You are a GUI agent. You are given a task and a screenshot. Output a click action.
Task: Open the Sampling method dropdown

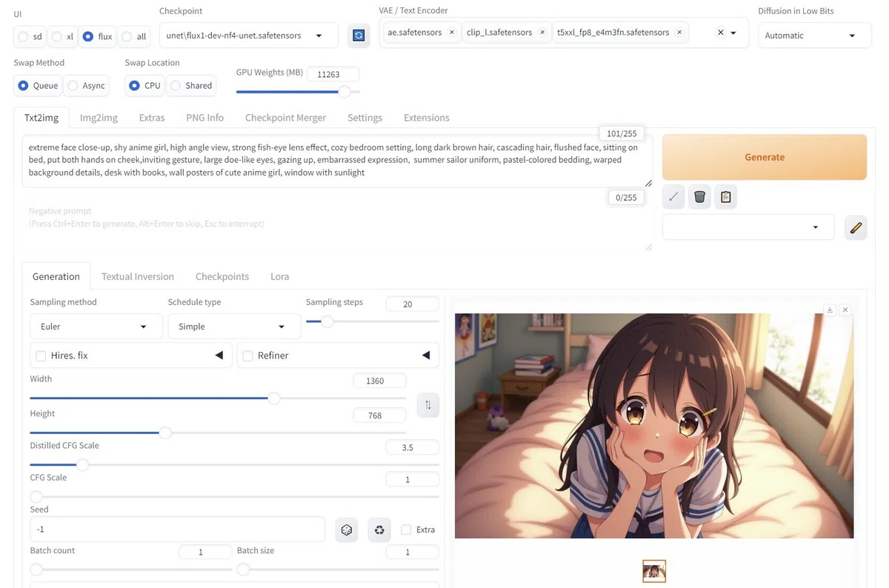click(x=96, y=327)
